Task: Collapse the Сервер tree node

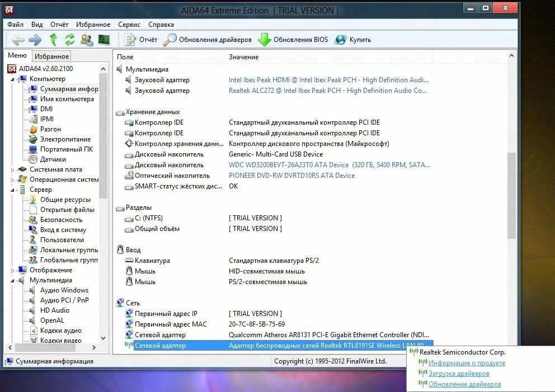Action: [x=12, y=190]
